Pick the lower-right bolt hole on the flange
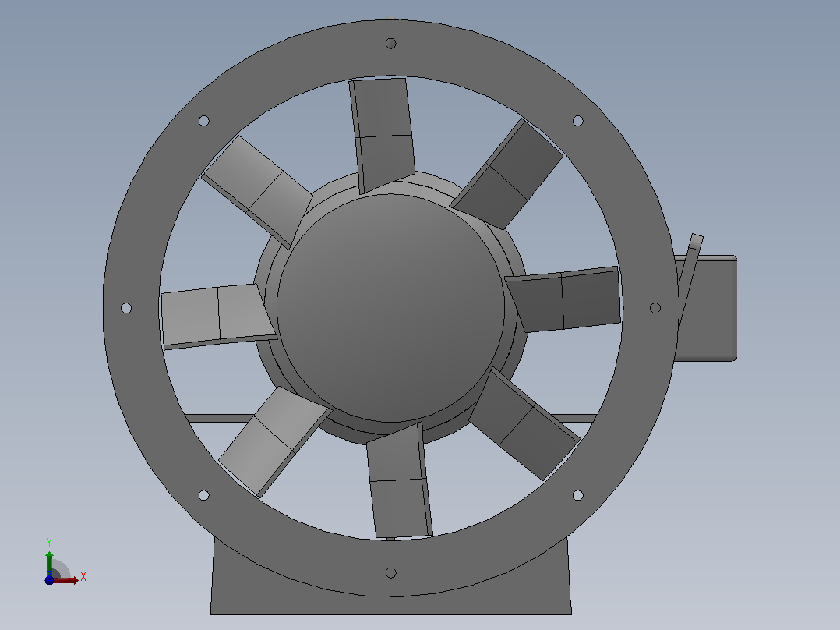 tap(577, 495)
